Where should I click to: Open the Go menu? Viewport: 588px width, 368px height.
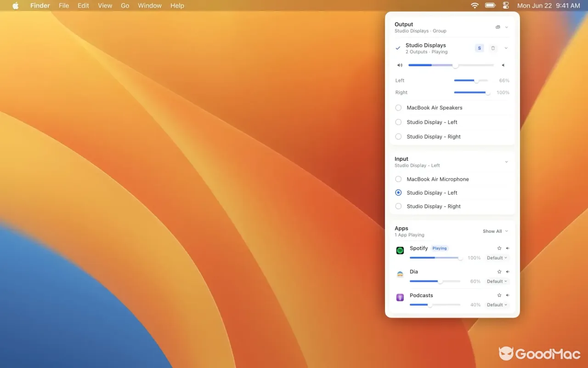125,6
